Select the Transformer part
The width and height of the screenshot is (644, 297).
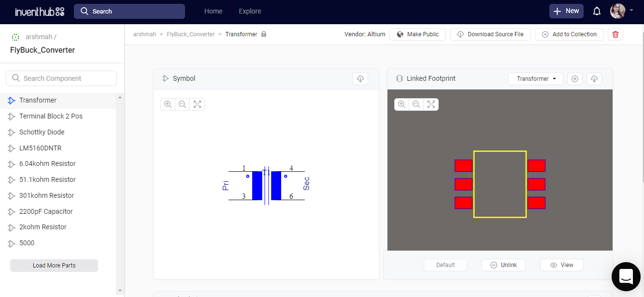[58, 100]
